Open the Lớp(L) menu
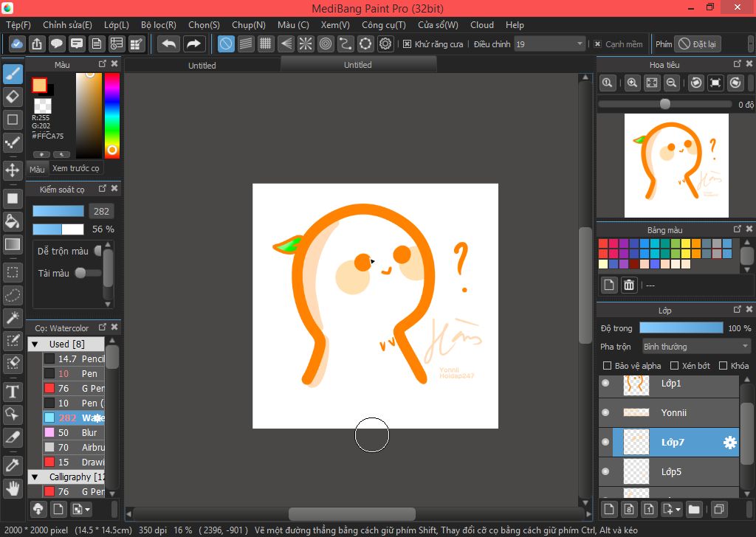The width and height of the screenshot is (756, 537). pos(116,25)
